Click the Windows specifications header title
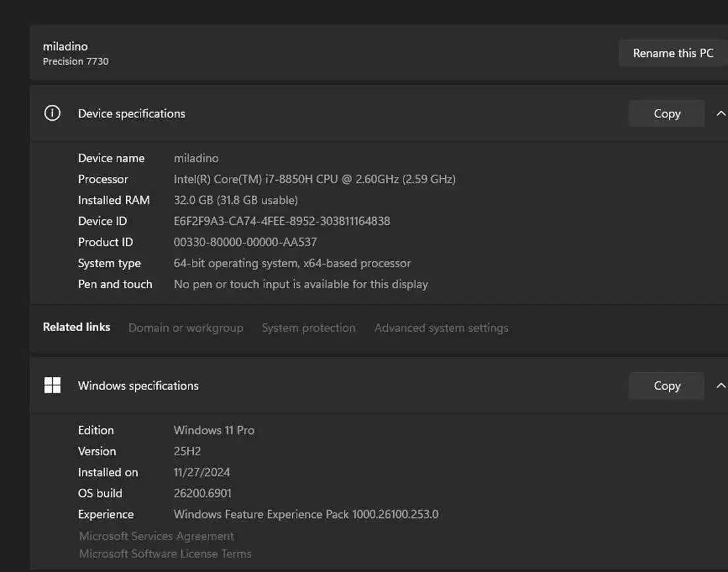The image size is (728, 572). point(138,386)
